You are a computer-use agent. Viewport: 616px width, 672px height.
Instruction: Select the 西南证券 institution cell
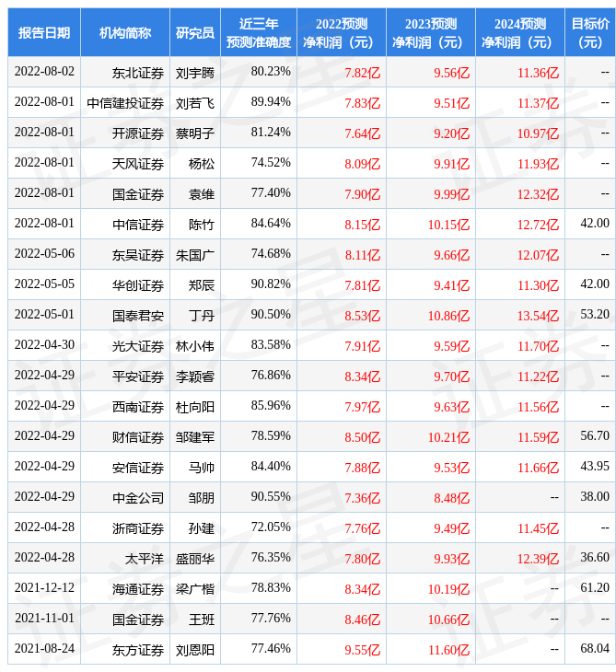(124, 407)
